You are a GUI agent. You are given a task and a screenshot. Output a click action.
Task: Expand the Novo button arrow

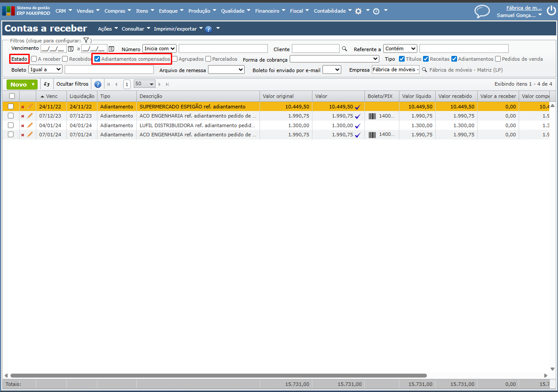pyautogui.click(x=33, y=84)
